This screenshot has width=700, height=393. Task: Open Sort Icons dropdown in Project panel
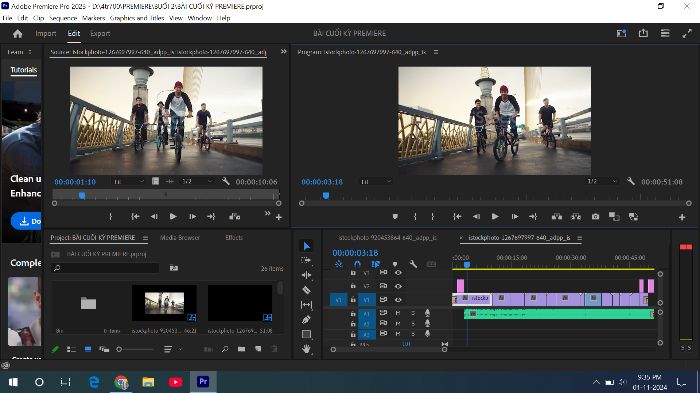coord(171,349)
